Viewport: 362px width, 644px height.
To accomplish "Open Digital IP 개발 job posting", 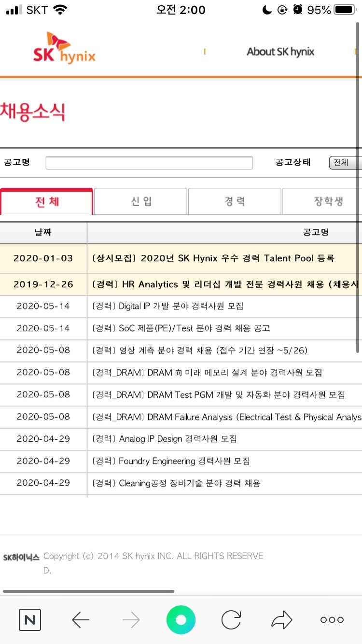I will pyautogui.click(x=167, y=306).
